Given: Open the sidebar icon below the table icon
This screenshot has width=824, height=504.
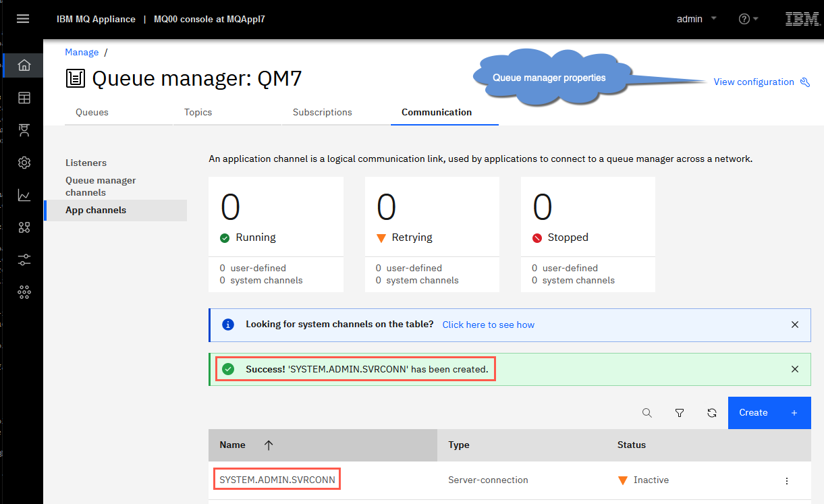Looking at the screenshot, I should [x=24, y=130].
